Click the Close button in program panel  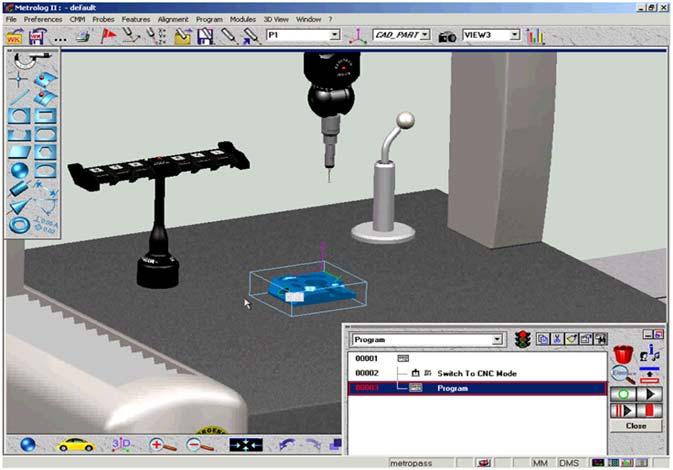636,426
